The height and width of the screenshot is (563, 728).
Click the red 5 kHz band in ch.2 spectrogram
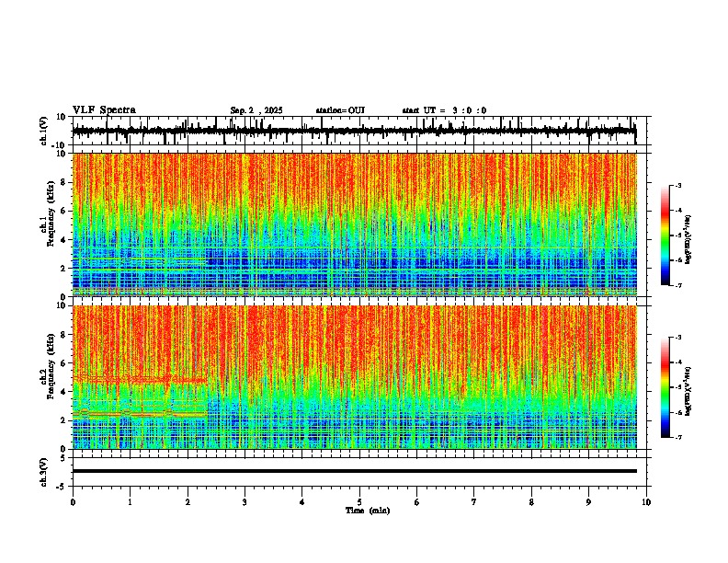click(x=140, y=380)
